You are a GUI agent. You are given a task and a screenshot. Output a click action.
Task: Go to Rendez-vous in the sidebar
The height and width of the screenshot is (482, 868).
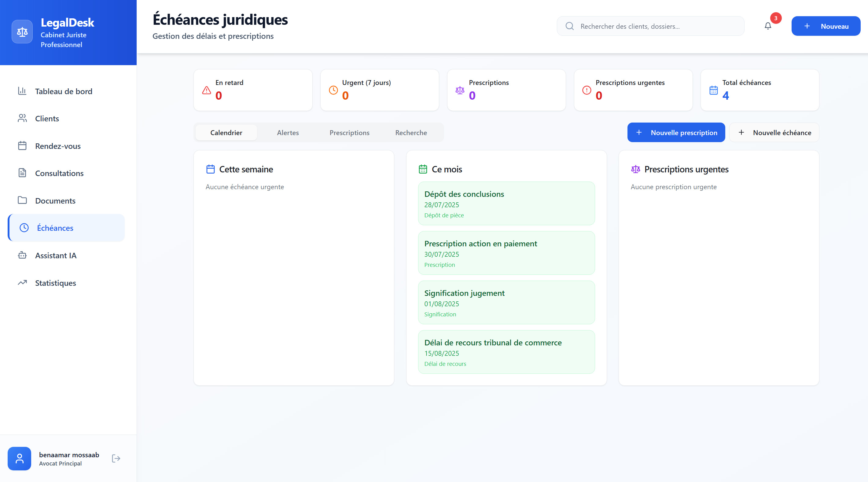click(58, 146)
